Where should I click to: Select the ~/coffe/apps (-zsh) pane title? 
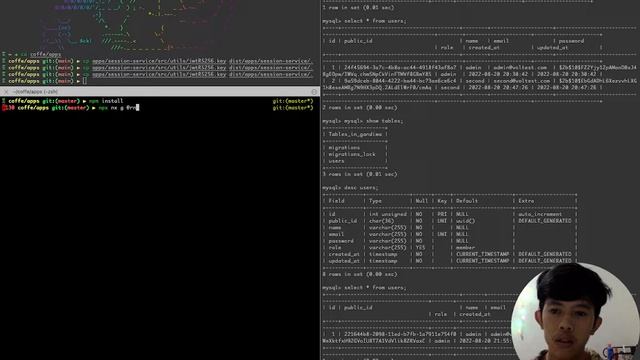pos(35,92)
